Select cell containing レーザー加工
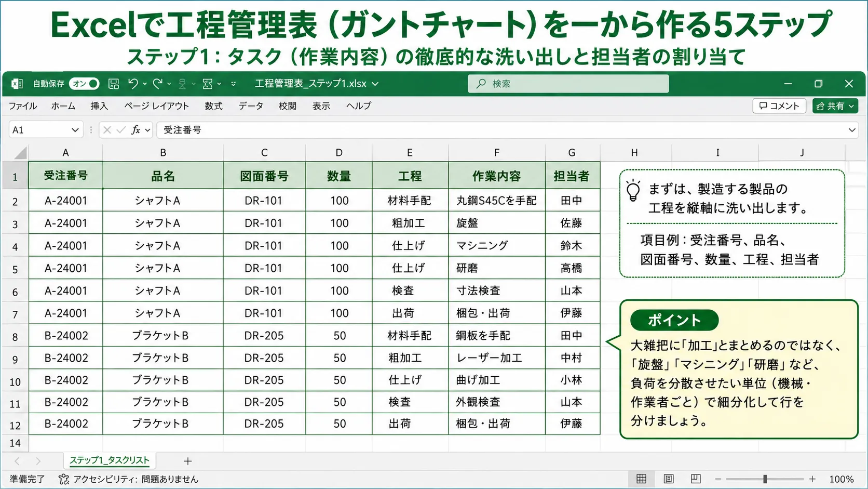The width and height of the screenshot is (868, 489). pos(497,358)
